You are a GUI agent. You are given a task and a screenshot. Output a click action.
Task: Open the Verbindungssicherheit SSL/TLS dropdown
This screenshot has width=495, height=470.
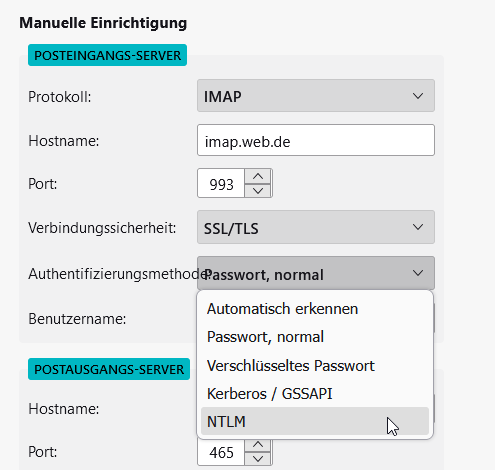[316, 227]
